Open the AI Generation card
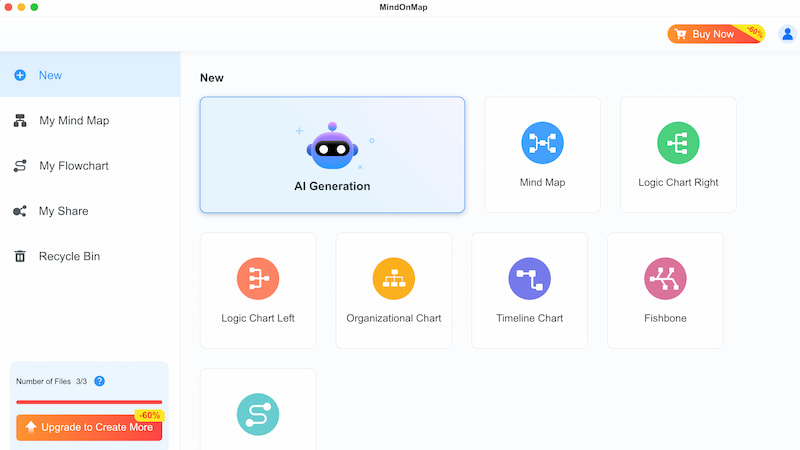This screenshot has height=450, width=800. click(x=332, y=155)
